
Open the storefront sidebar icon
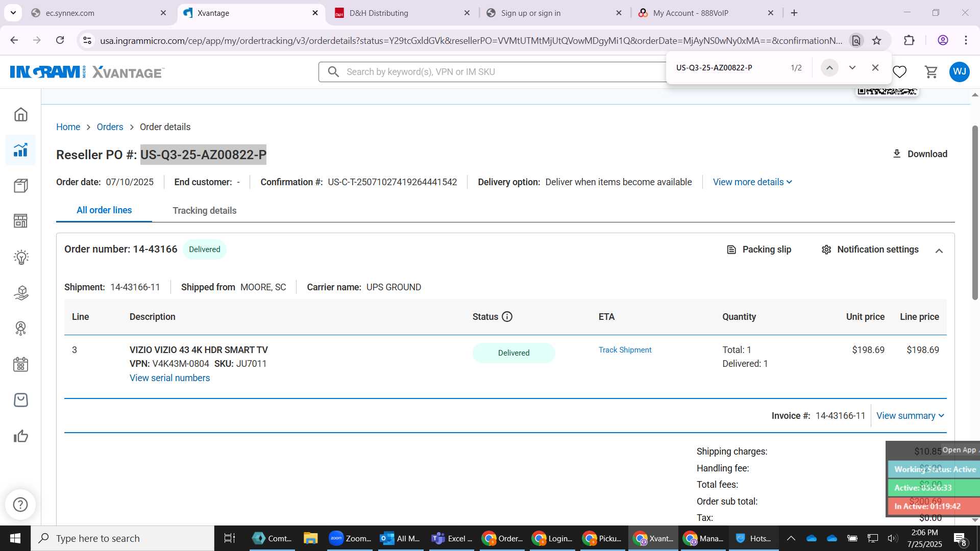[x=21, y=221]
